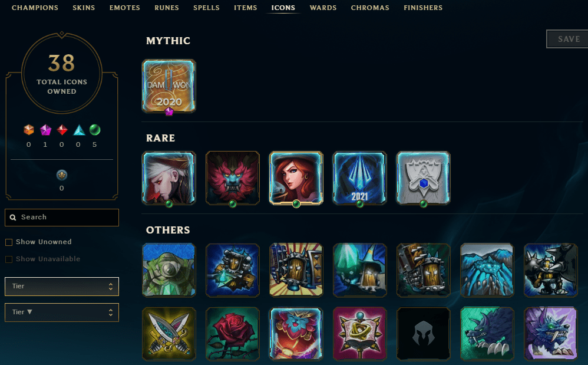Select the DAMWON 2020 mythic icon
This screenshot has width=588, height=365.
click(x=169, y=86)
